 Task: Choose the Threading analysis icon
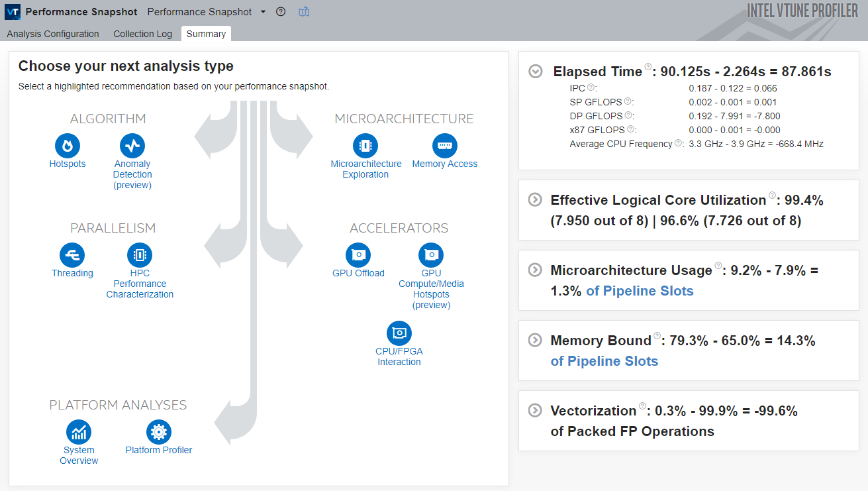coord(72,255)
